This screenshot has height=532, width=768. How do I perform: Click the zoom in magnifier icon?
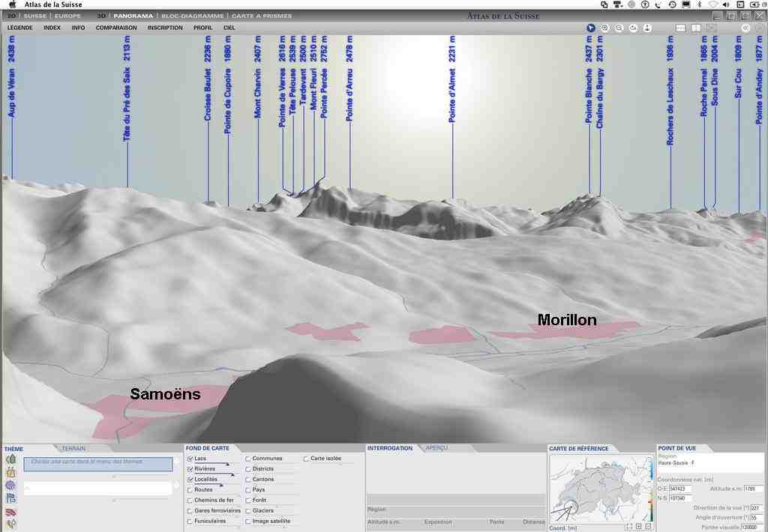(605, 28)
